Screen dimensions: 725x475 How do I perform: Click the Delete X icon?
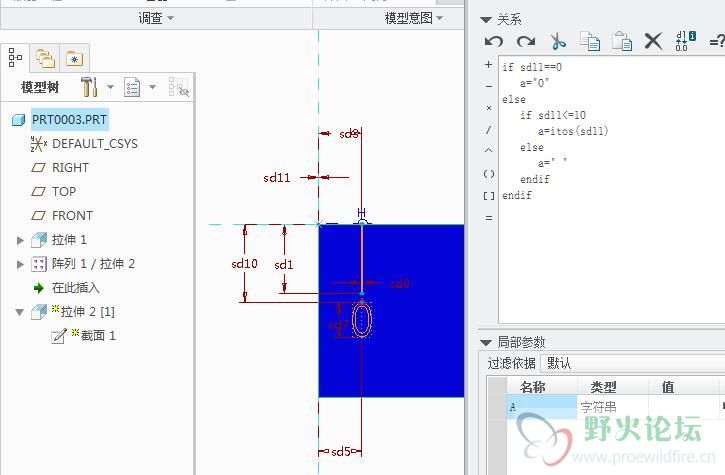(x=653, y=41)
